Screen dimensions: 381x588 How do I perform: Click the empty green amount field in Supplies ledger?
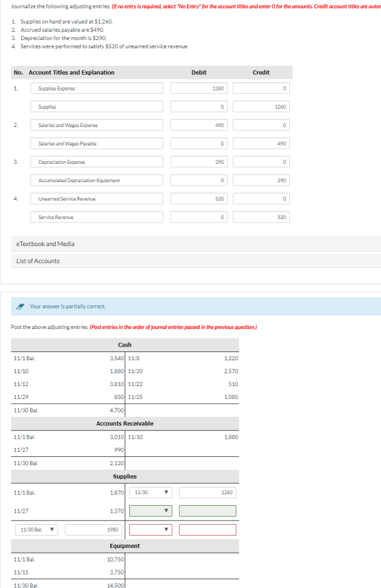pos(208,511)
